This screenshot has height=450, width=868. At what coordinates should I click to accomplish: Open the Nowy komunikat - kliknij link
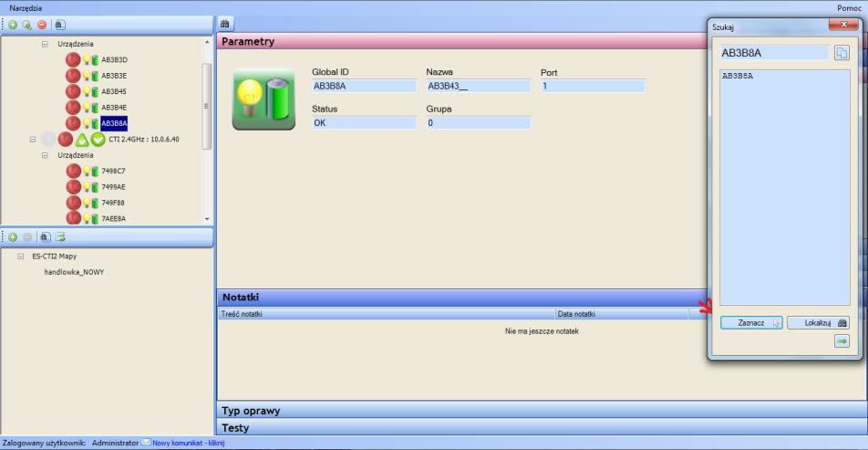pyautogui.click(x=188, y=443)
